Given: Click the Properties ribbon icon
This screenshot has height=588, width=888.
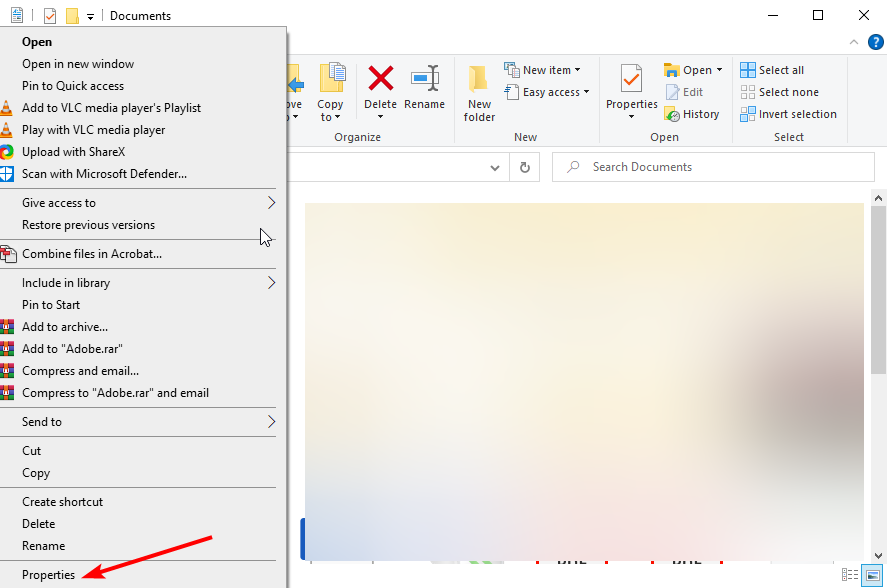Looking at the screenshot, I should [631, 78].
